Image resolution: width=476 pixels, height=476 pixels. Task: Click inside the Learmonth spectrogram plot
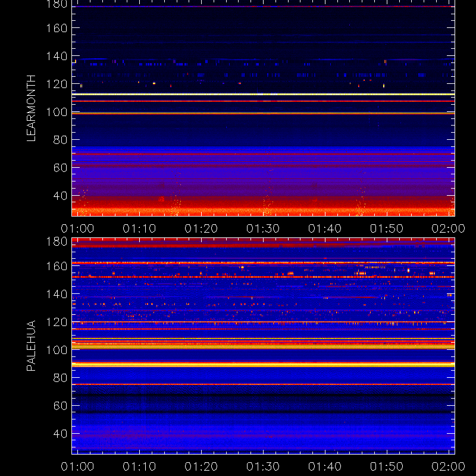(263, 108)
